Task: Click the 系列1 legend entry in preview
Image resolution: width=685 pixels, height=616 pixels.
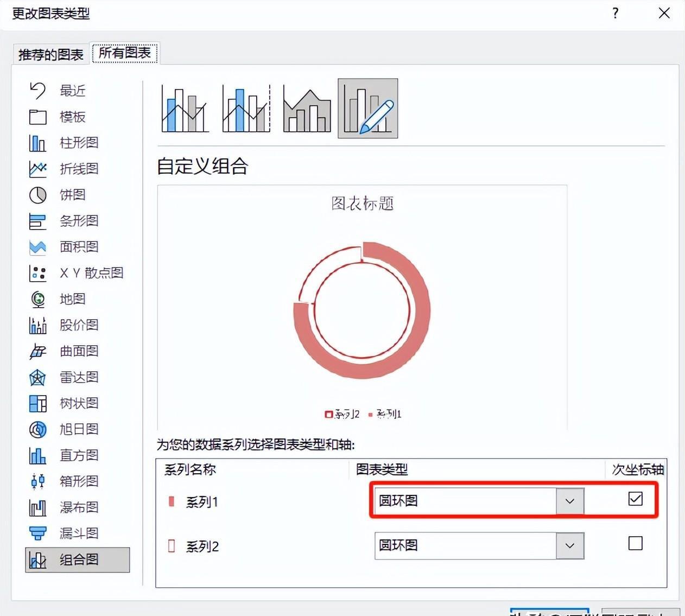Action: coord(385,414)
